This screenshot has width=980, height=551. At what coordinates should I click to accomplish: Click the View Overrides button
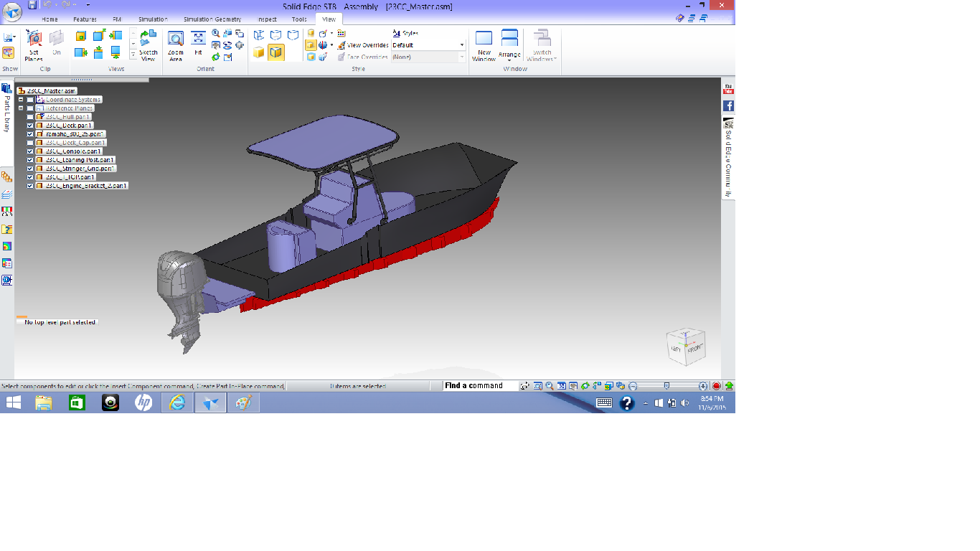367,45
